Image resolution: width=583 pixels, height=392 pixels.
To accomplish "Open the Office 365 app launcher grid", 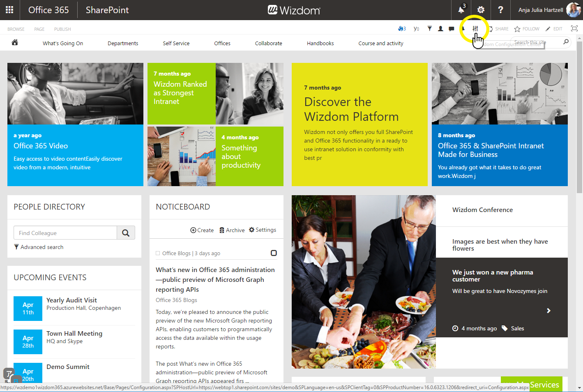I will pos(9,10).
